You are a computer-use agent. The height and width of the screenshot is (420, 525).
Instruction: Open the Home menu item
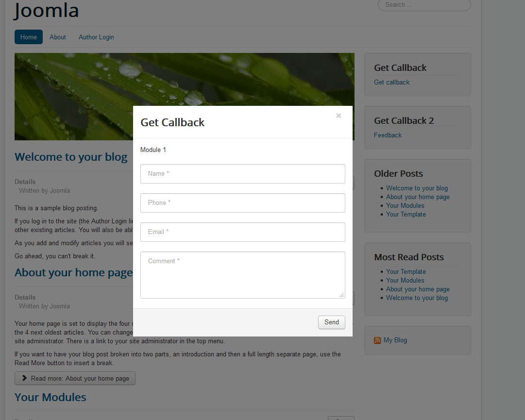[x=29, y=37]
